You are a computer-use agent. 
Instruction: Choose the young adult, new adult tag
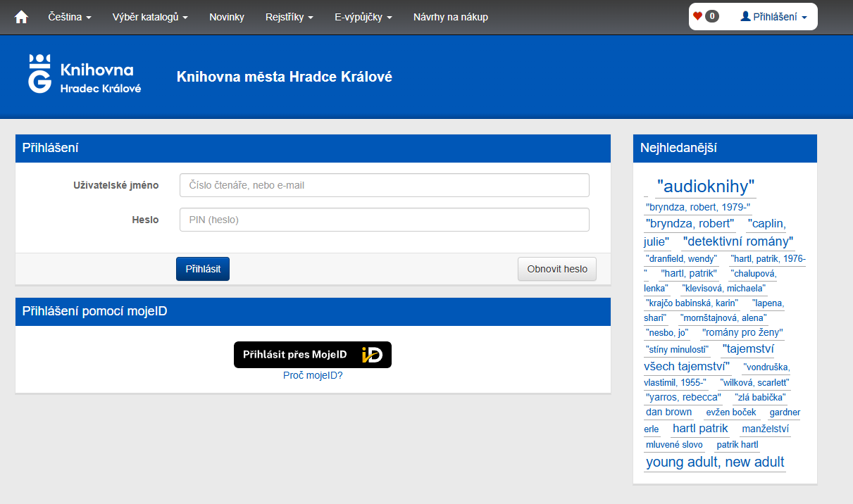(x=714, y=462)
